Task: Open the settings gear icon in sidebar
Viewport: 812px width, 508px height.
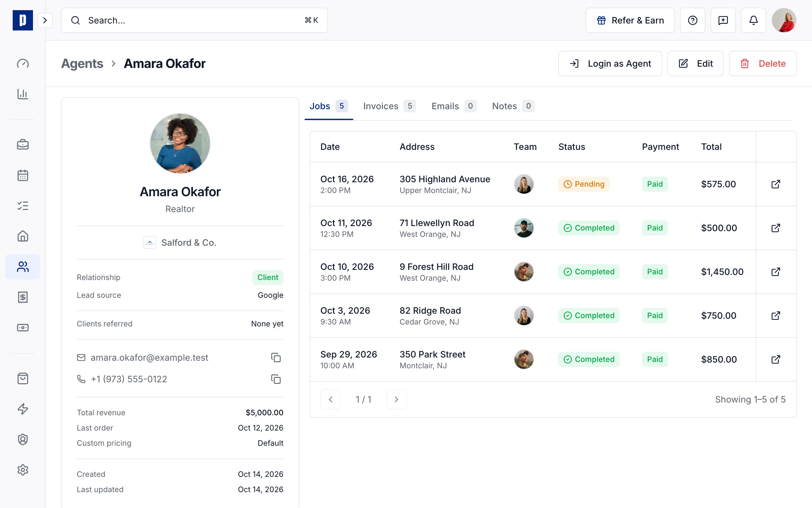Action: pyautogui.click(x=23, y=470)
